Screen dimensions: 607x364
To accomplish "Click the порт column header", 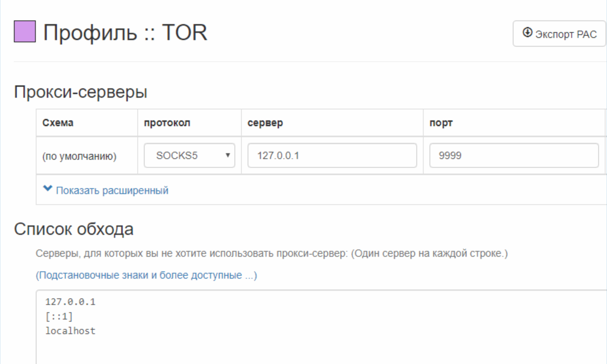I will (441, 123).
